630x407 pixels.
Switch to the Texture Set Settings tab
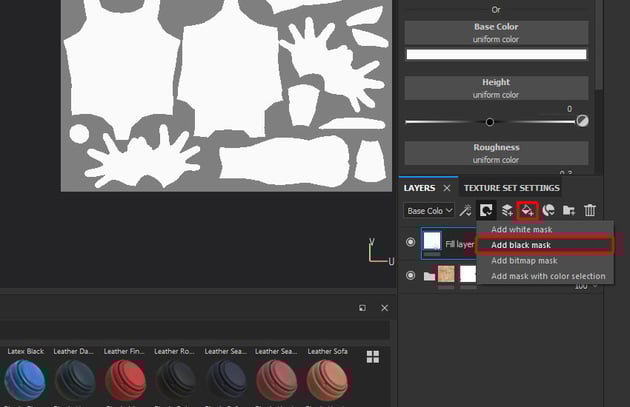pyautogui.click(x=511, y=188)
